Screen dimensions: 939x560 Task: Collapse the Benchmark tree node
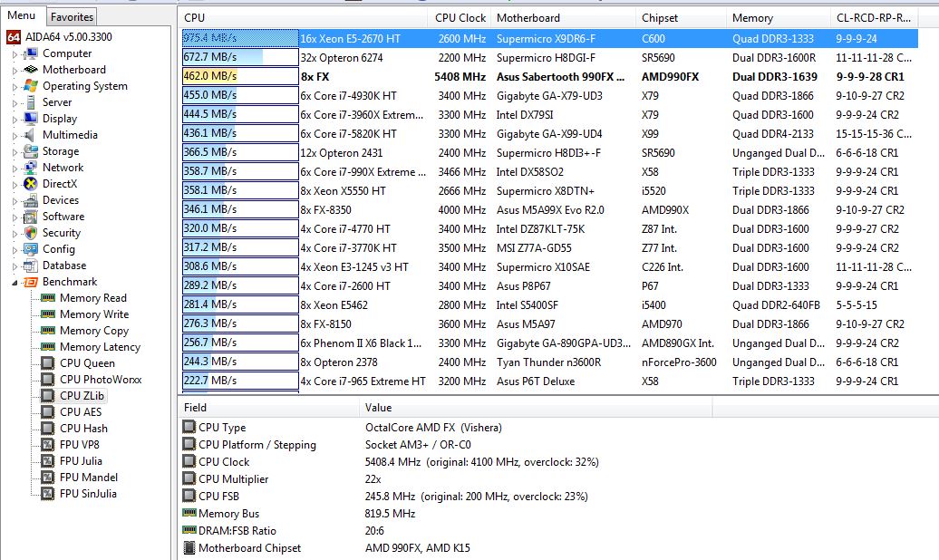[15, 283]
